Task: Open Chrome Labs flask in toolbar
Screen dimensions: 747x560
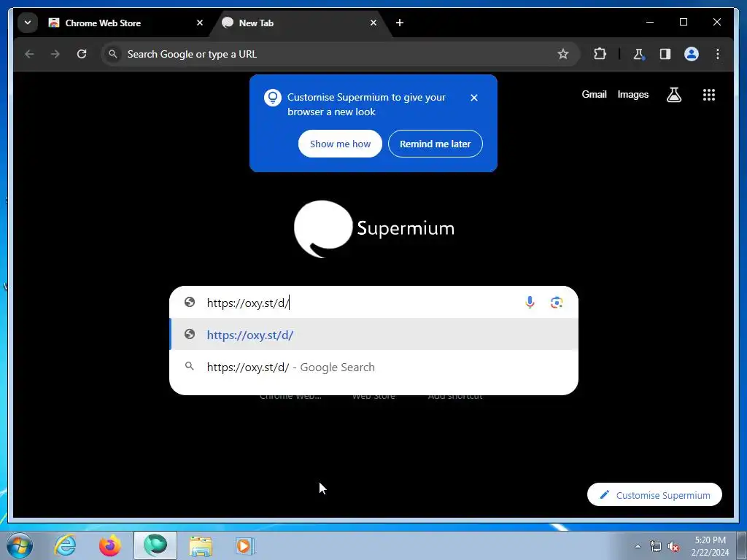Action: click(639, 54)
